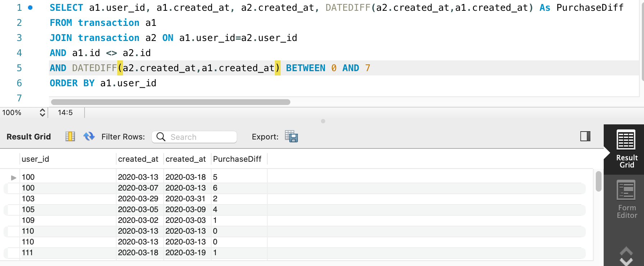Select the row with user_id 103

28,199
